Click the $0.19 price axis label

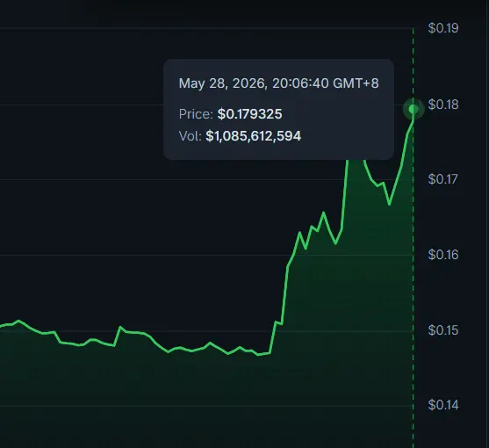[443, 28]
